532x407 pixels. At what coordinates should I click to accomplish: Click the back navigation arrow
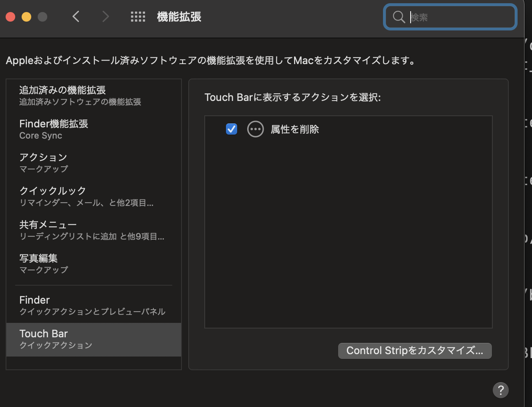click(x=76, y=16)
